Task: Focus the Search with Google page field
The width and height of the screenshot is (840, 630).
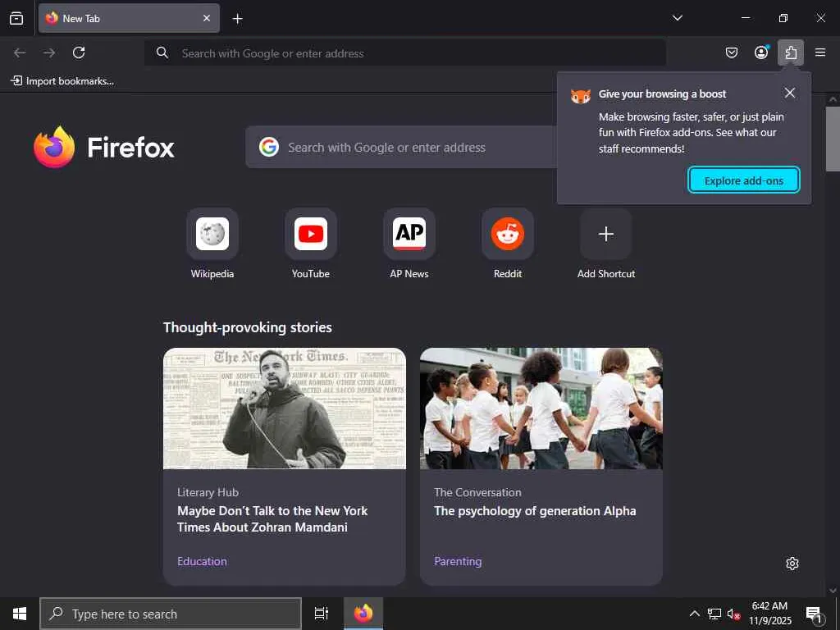Action: click(402, 148)
